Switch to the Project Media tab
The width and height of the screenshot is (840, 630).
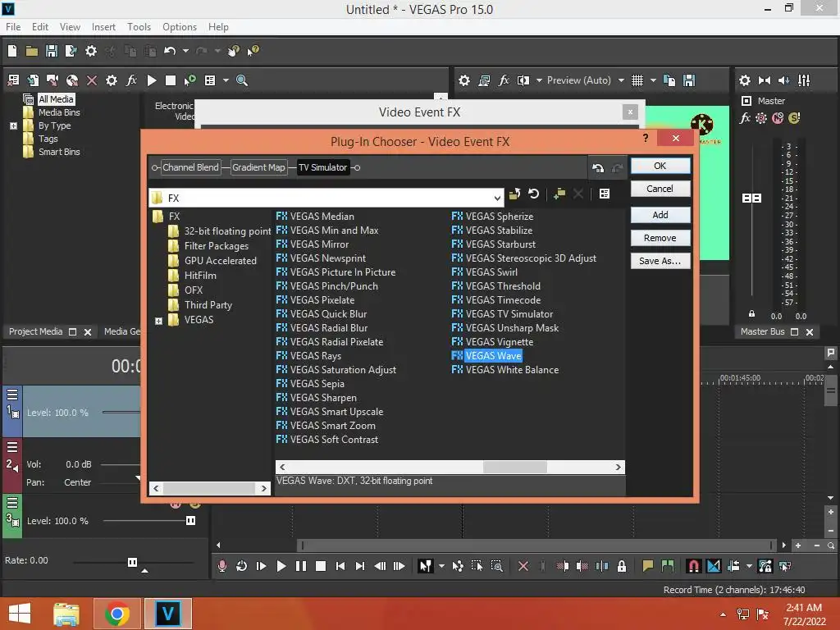[x=35, y=331]
